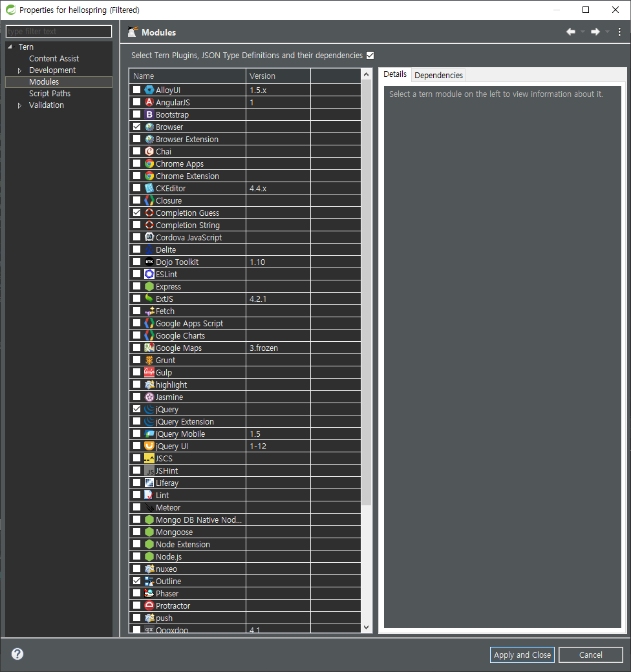Uncheck the Browser module checkbox
This screenshot has height=672, width=631.
click(x=137, y=127)
